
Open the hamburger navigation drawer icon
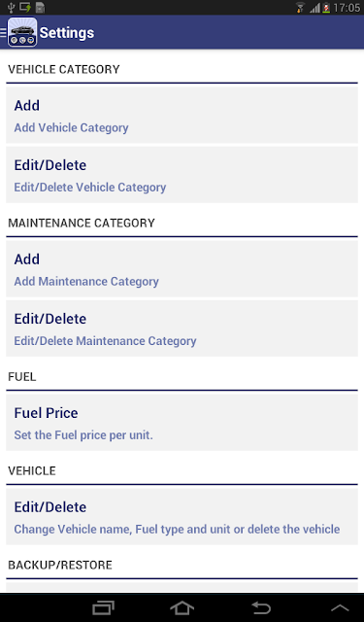pyautogui.click(x=3, y=32)
